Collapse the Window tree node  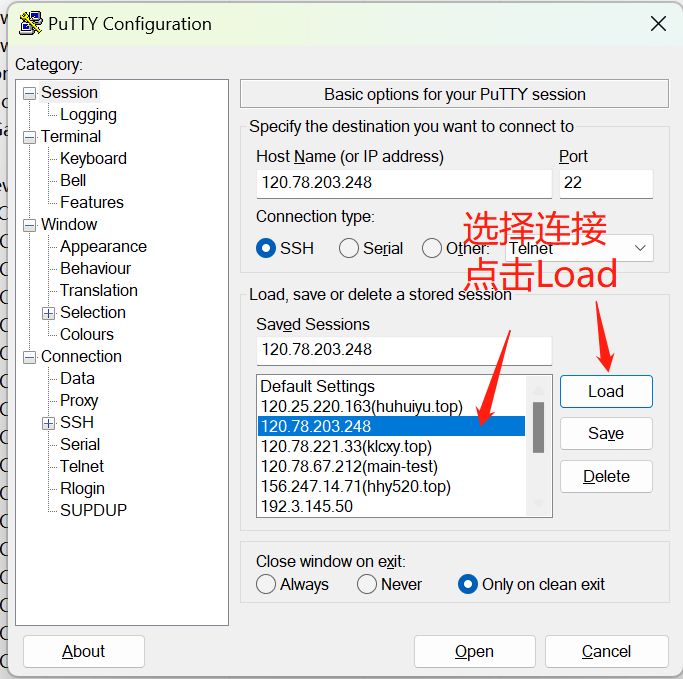click(x=29, y=226)
